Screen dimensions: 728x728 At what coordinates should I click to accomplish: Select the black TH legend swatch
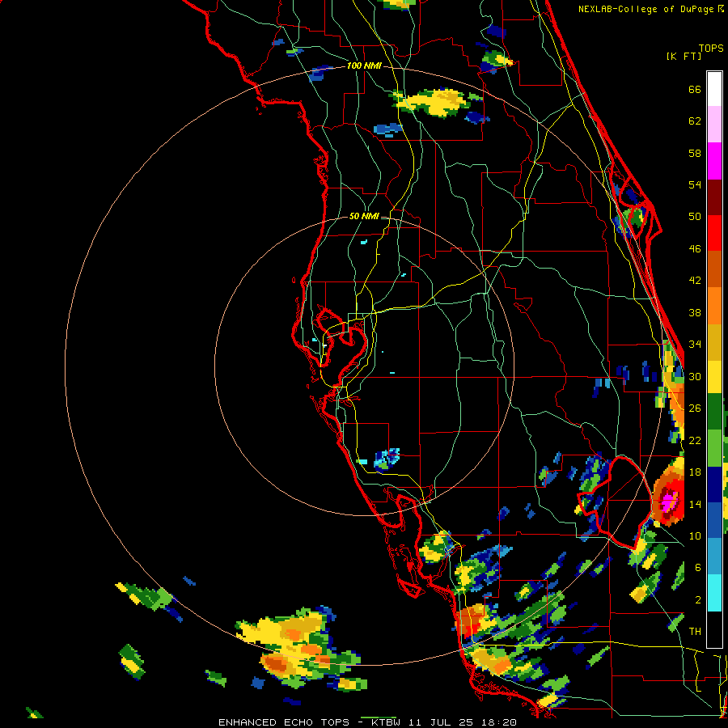click(714, 629)
